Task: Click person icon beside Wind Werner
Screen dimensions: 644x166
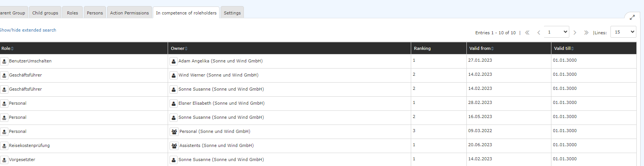Action: pos(173,75)
